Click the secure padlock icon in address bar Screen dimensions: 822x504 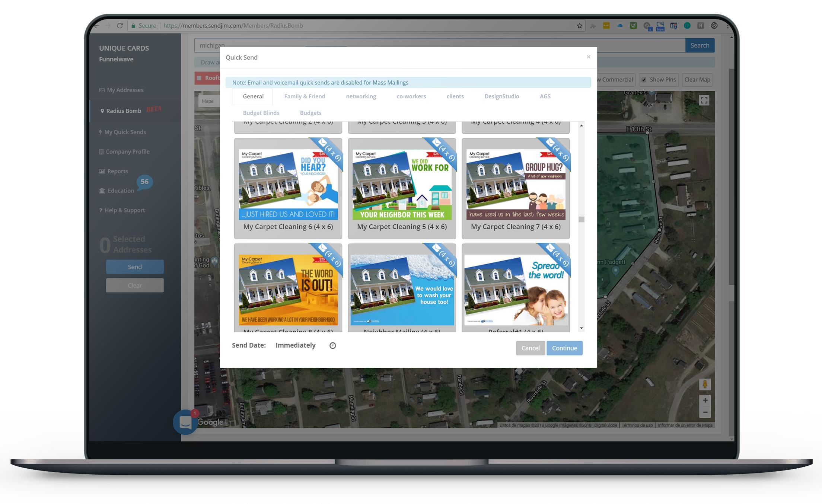pyautogui.click(x=133, y=26)
